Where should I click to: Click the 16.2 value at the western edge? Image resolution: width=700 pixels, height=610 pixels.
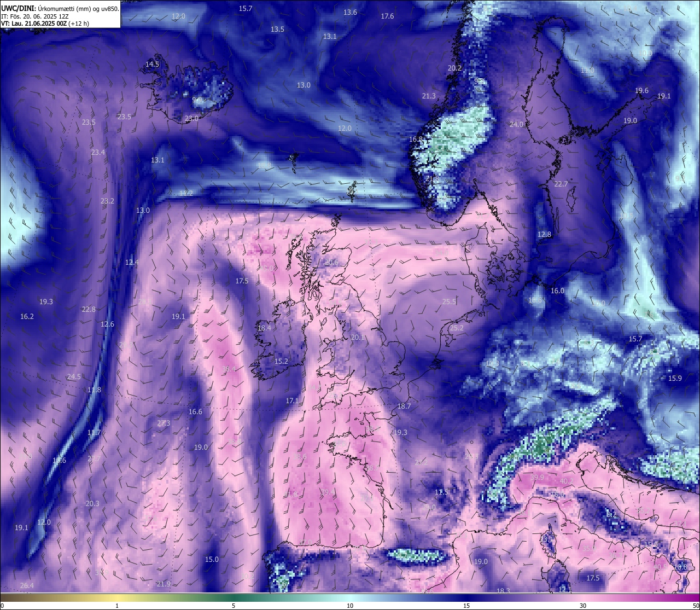[x=27, y=316]
